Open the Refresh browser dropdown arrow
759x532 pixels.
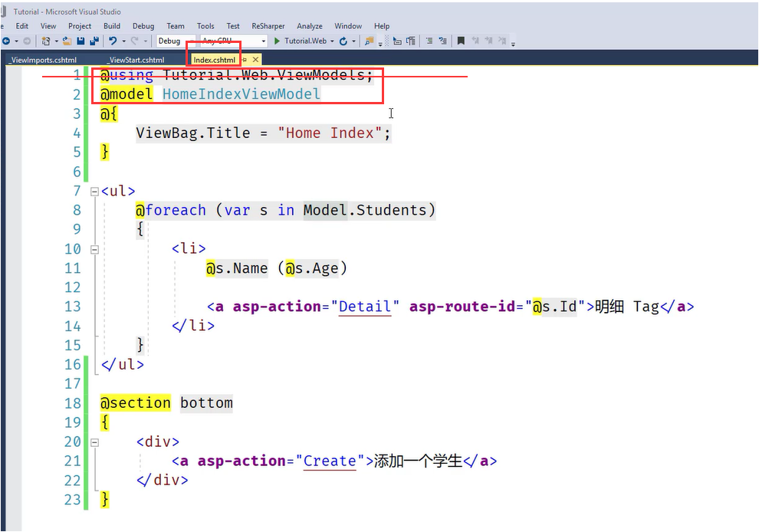coord(353,41)
